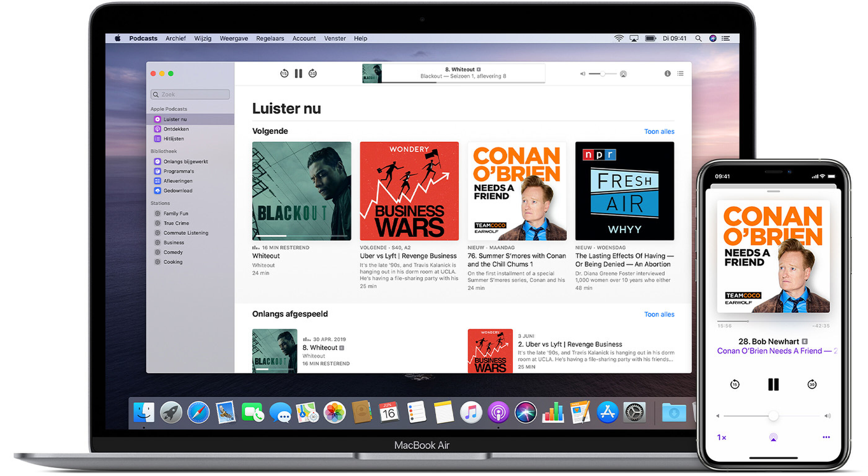Click the Wi-Fi icon in the menu bar
The width and height of the screenshot is (868, 476).
(619, 38)
